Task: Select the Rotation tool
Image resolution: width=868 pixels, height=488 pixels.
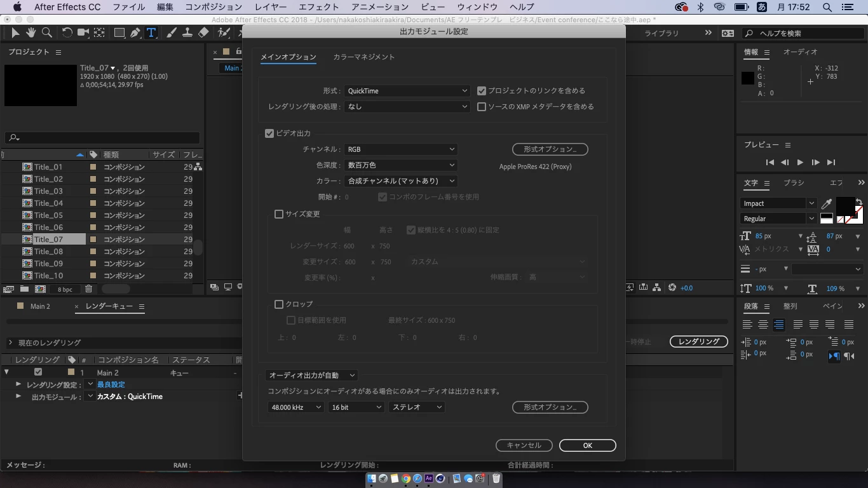Action: (67, 33)
